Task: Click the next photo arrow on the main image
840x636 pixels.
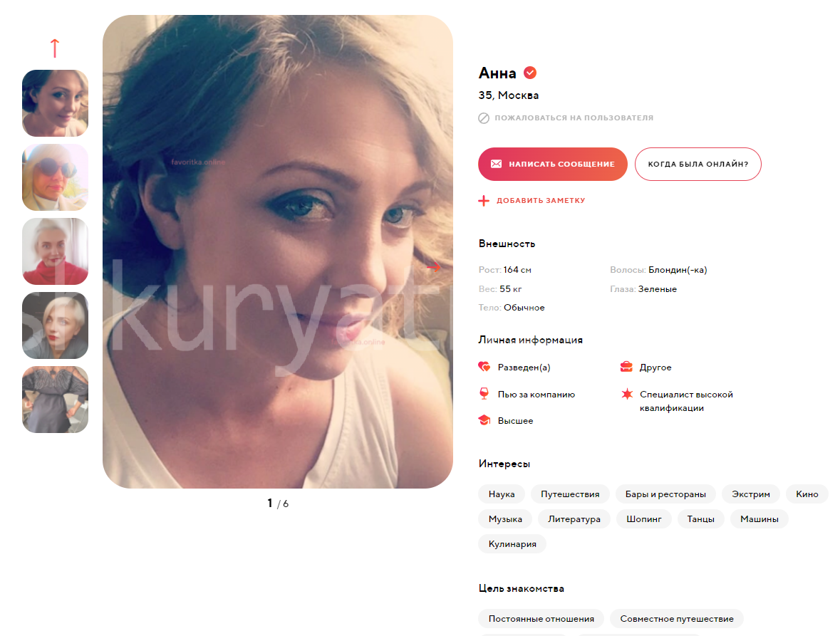Action: point(433,266)
